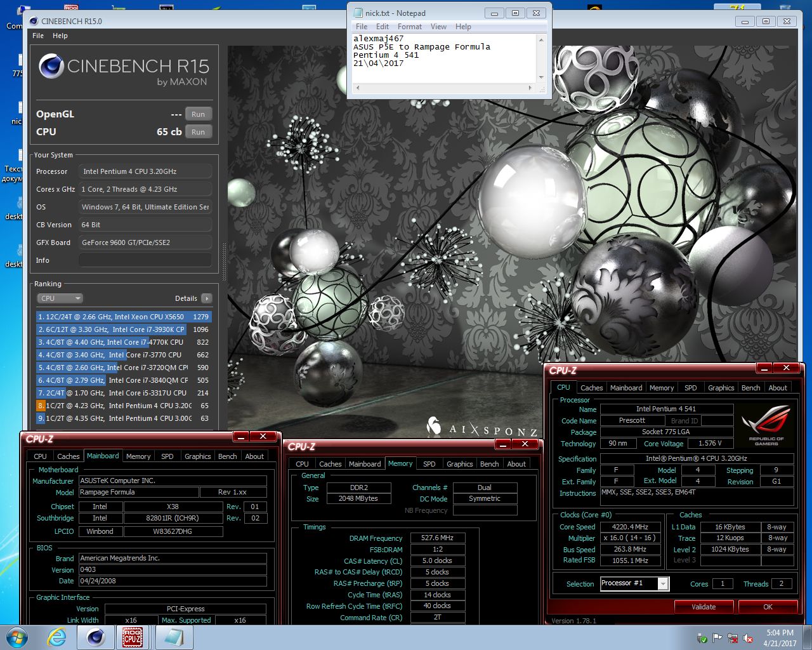Click the Cinebench title bar app icon

pyautogui.click(x=34, y=21)
